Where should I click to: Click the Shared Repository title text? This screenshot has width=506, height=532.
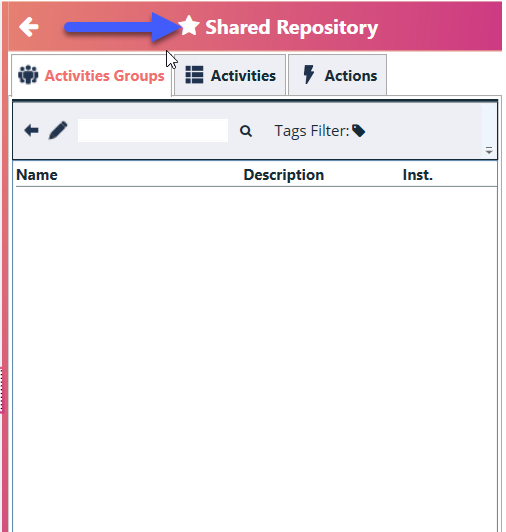(292, 27)
